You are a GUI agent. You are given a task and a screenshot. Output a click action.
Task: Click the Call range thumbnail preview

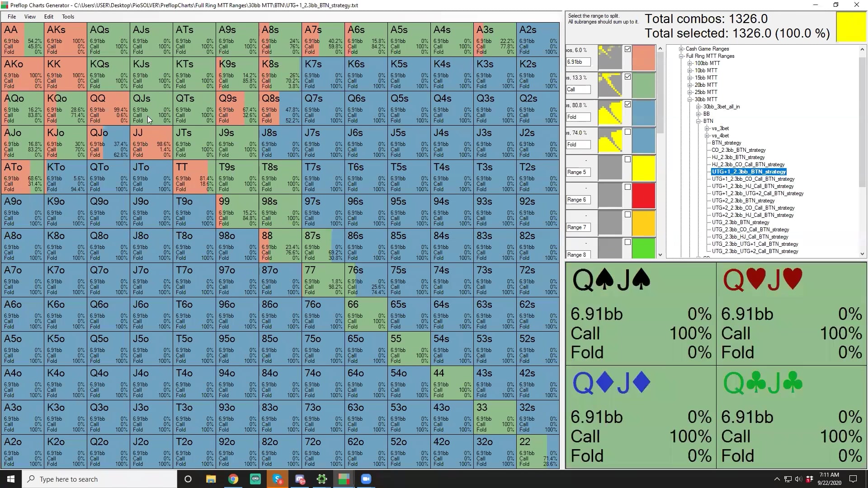click(x=609, y=85)
